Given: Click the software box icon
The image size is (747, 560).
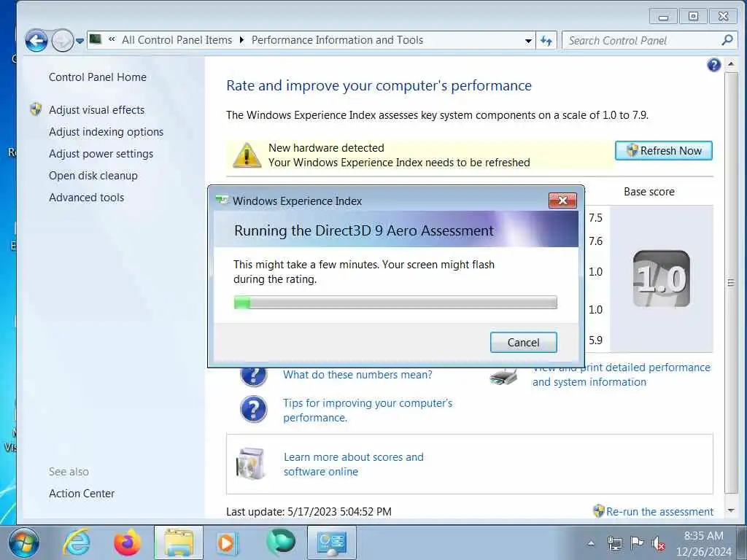Looking at the screenshot, I should (x=250, y=464).
